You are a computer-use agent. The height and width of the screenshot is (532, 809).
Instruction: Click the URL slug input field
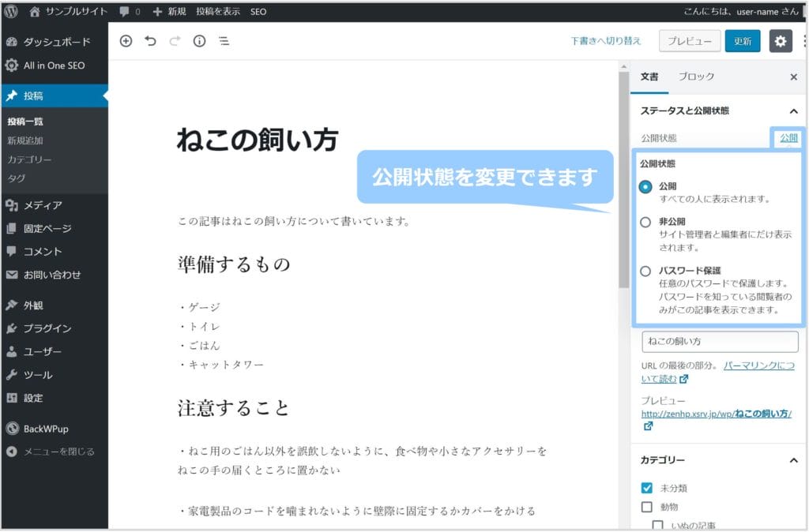click(x=720, y=342)
